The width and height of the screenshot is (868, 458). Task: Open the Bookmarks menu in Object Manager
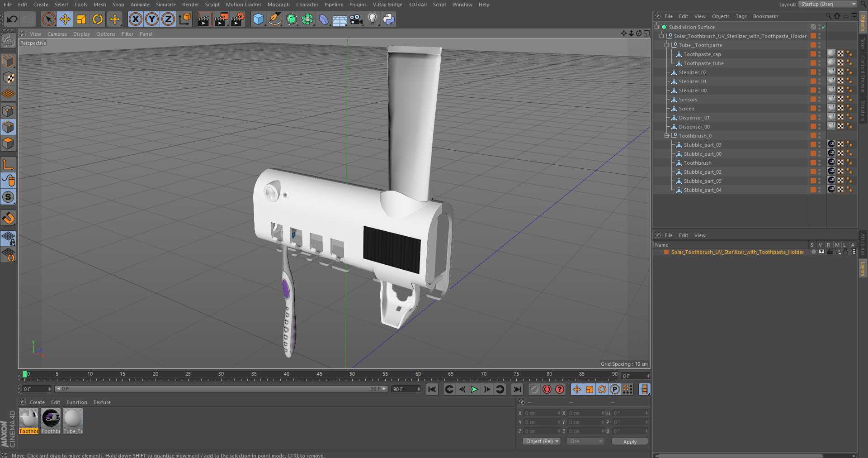click(765, 16)
